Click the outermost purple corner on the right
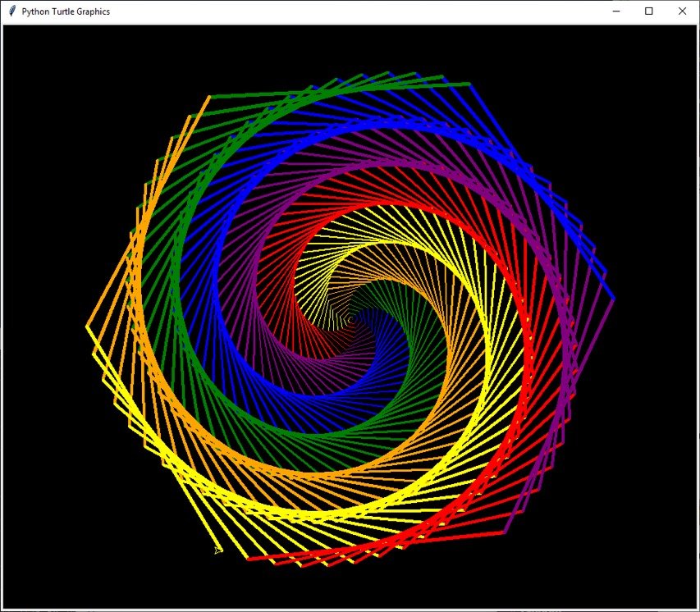The width and height of the screenshot is (700, 612). tap(613, 300)
